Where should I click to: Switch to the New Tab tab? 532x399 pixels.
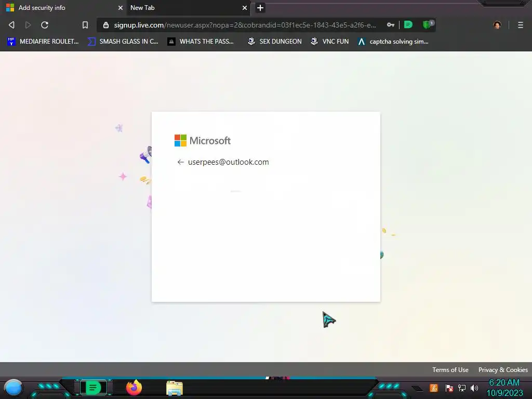(188, 7)
